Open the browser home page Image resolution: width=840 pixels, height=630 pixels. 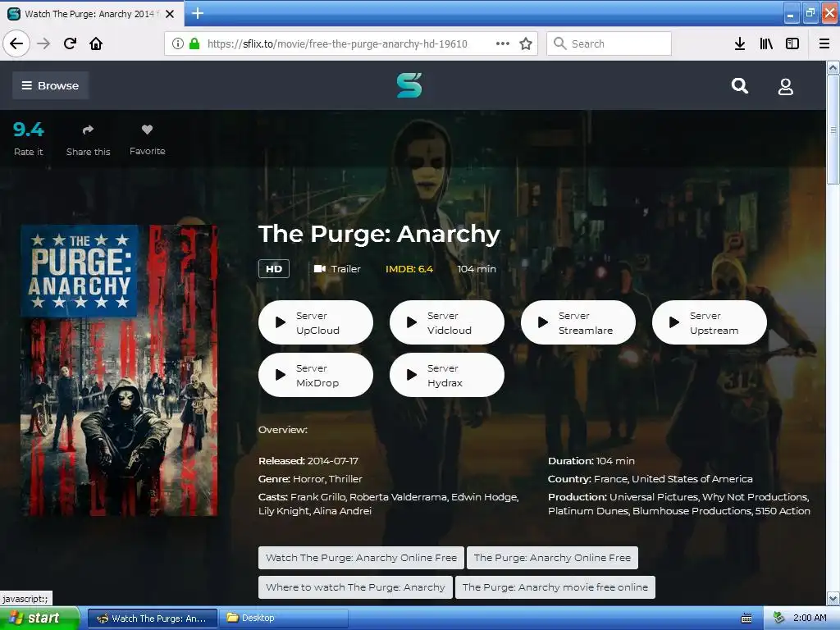96,43
